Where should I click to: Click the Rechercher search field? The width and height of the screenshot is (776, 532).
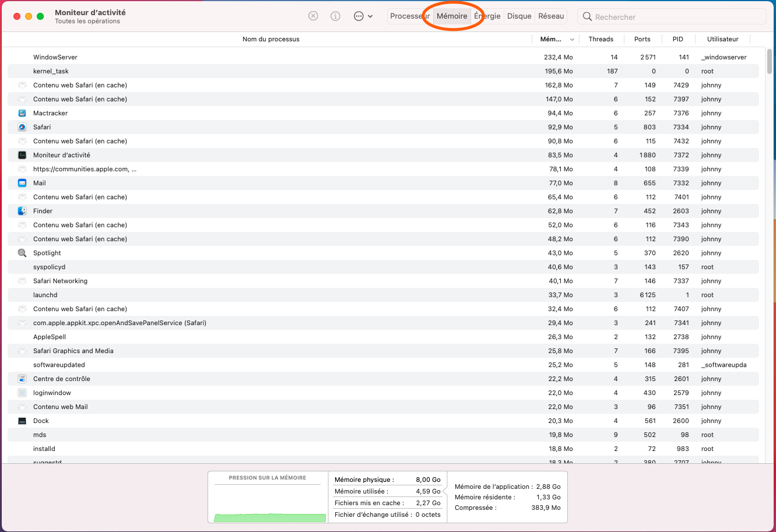[676, 17]
